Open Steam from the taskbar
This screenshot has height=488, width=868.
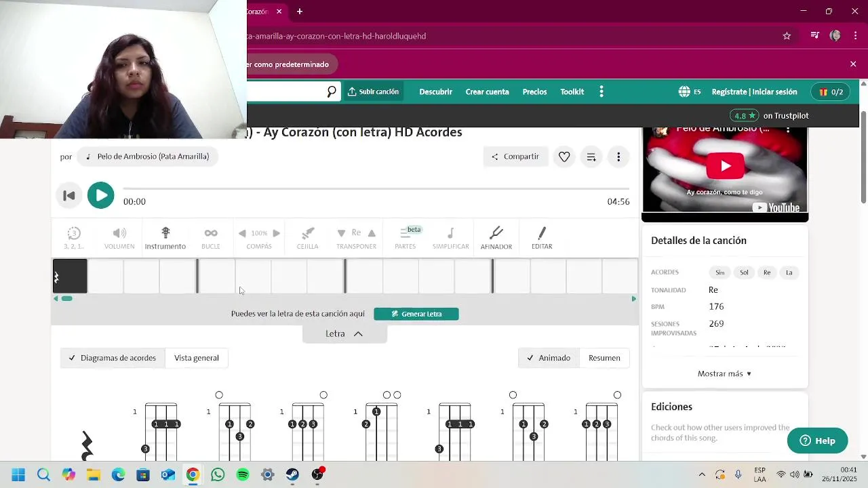[x=292, y=475]
